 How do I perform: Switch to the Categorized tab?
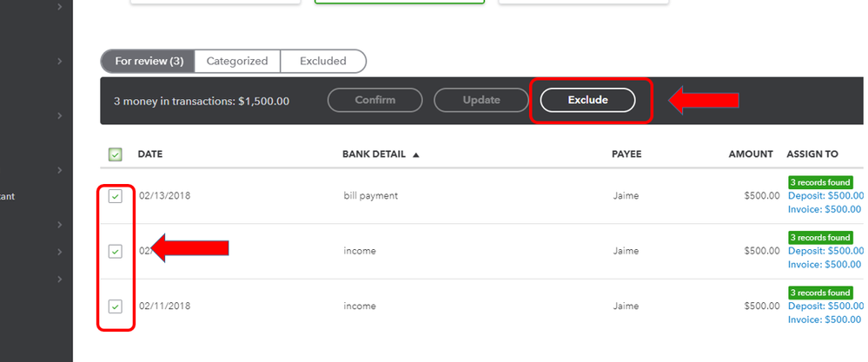pyautogui.click(x=237, y=62)
